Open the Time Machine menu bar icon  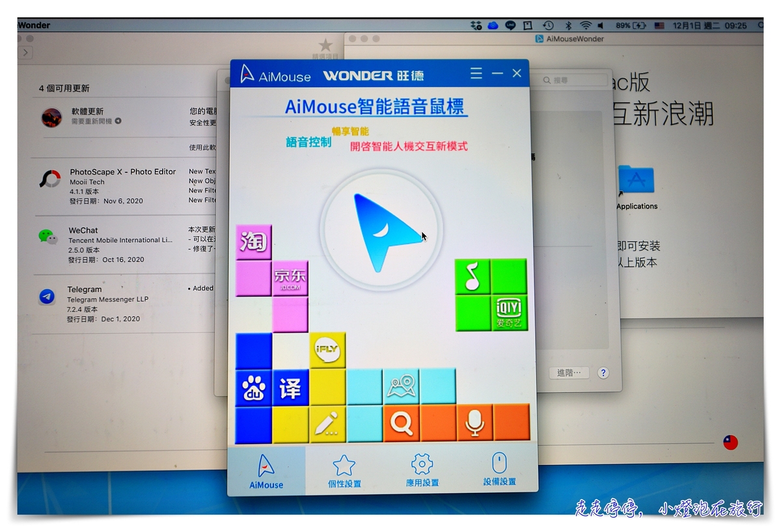click(548, 25)
